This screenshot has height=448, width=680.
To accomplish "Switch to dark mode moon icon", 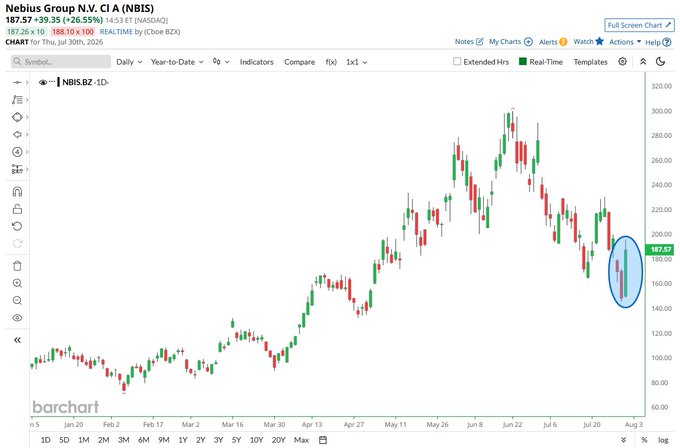I will click(660, 62).
